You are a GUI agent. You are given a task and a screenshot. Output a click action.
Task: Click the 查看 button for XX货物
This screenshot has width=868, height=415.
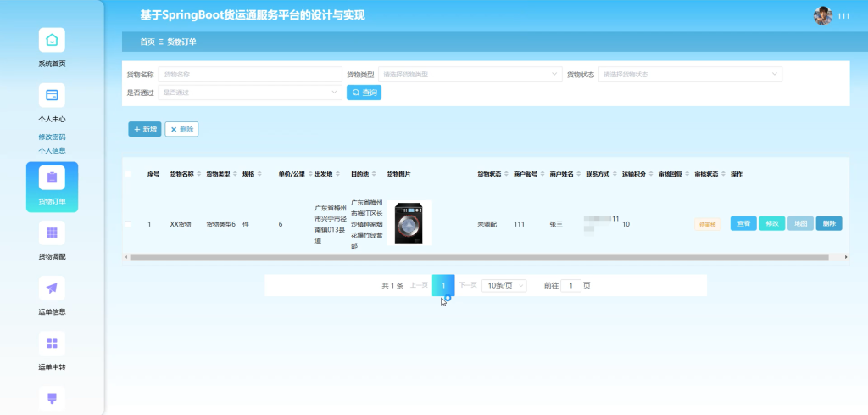[743, 224]
